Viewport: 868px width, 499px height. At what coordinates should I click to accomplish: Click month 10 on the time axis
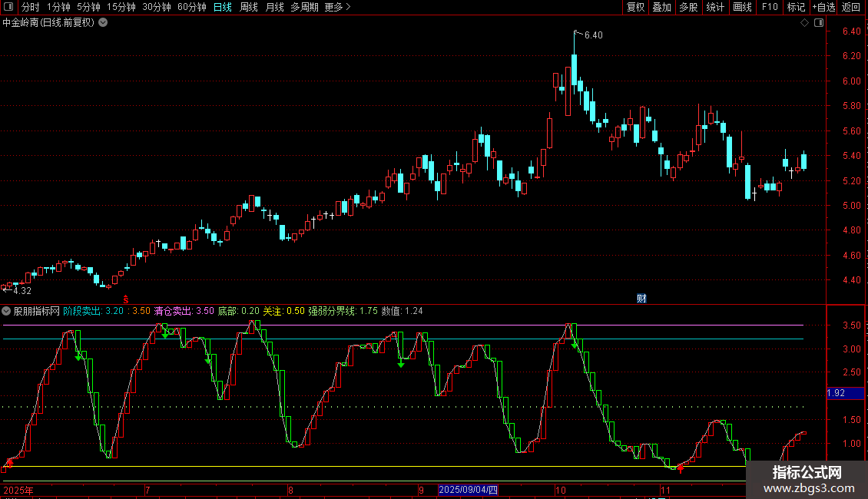[x=560, y=490]
